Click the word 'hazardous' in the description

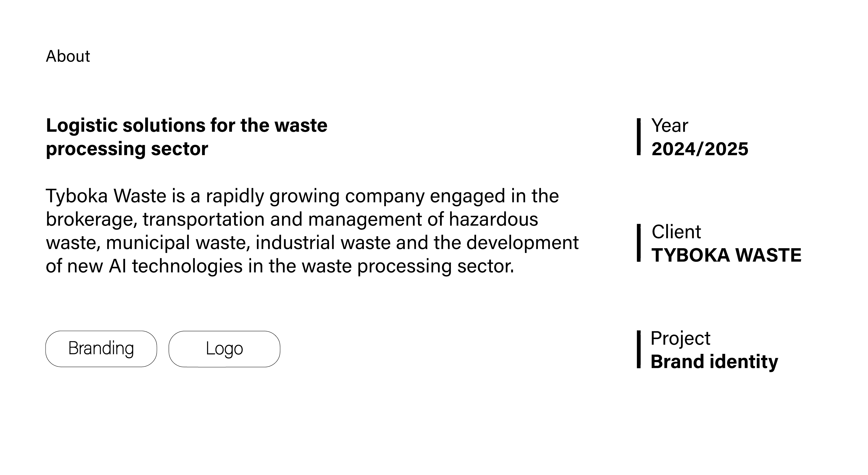[493, 219]
